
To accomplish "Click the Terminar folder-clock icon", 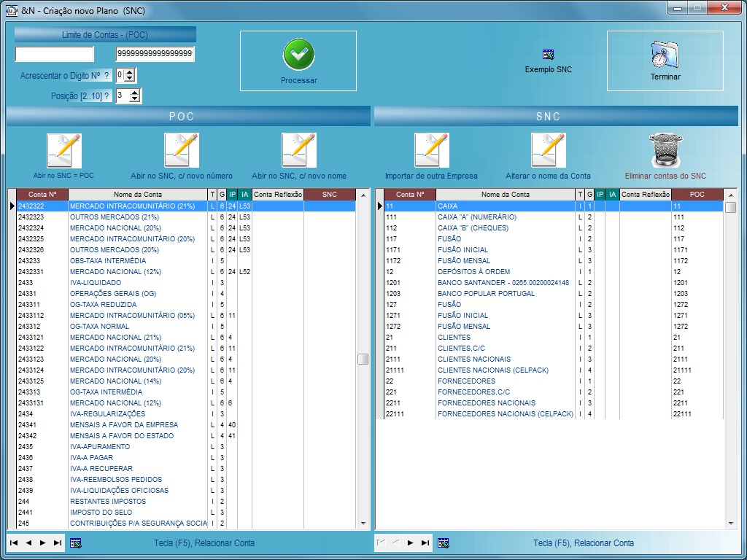I will coord(665,54).
